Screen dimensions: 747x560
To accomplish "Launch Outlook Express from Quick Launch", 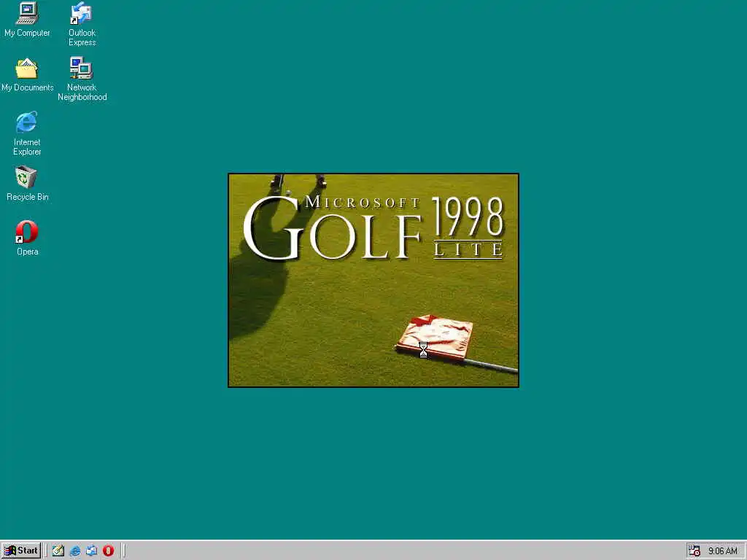I will click(x=91, y=551).
